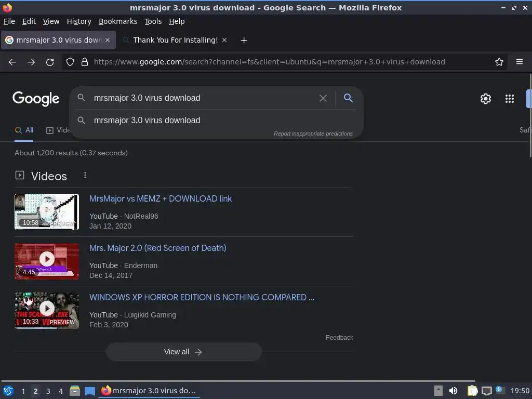Open the Firefox hamburger application menu
The image size is (532, 399).
tap(520, 62)
